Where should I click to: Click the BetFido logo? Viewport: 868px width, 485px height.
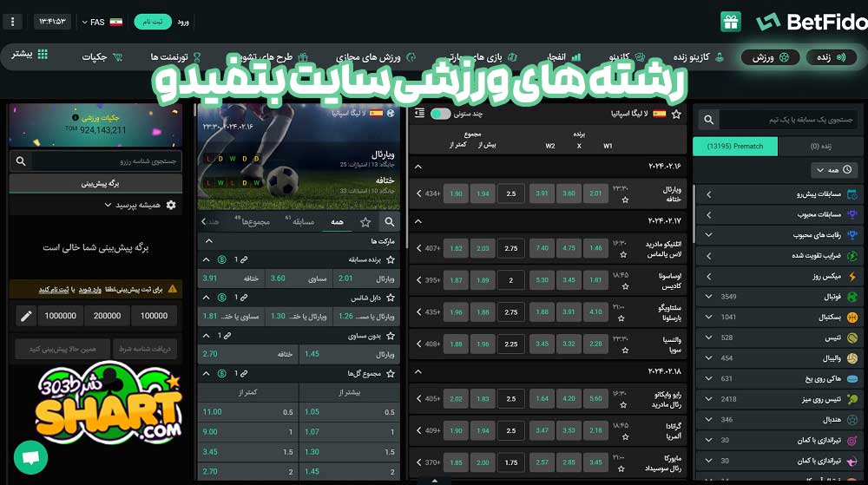pos(812,22)
